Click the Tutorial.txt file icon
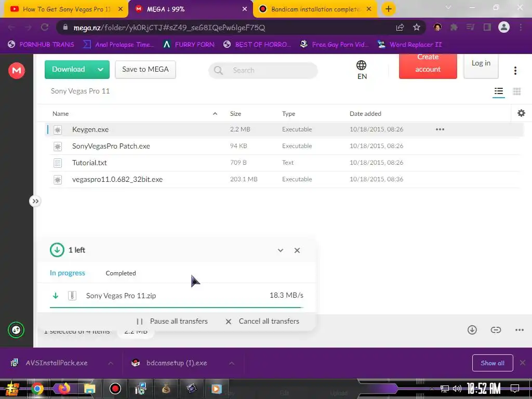Viewport: 532px width, 399px height. tap(58, 163)
